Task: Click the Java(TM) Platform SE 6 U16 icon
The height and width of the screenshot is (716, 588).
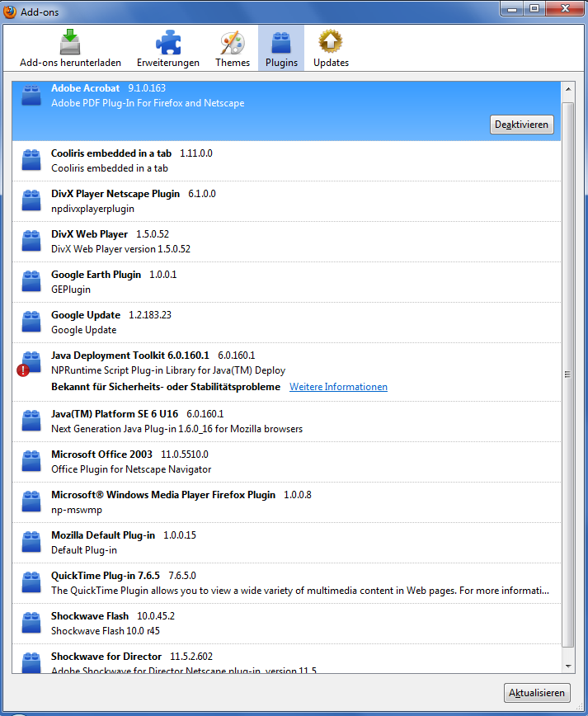Action: pos(31,421)
